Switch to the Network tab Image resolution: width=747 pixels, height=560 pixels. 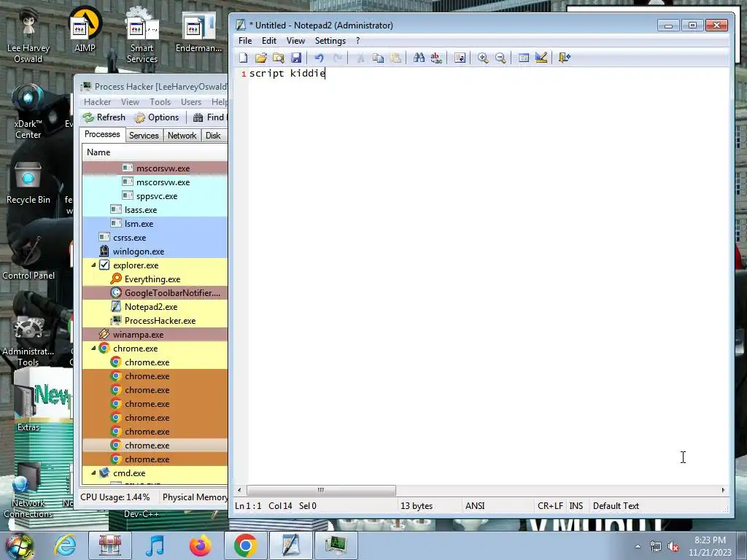pyautogui.click(x=182, y=136)
